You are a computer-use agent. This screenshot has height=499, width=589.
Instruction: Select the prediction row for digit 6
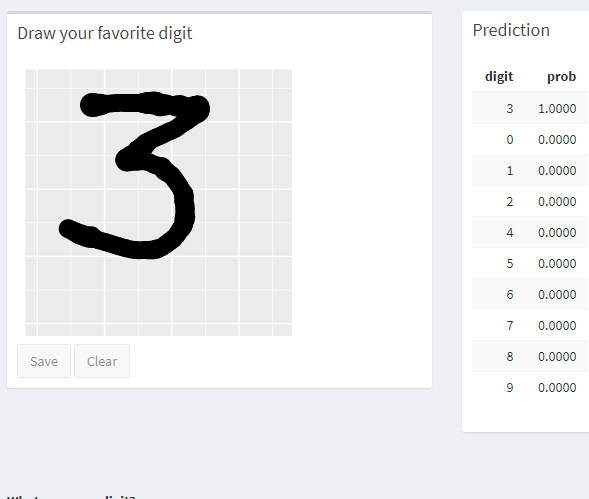[x=530, y=294]
